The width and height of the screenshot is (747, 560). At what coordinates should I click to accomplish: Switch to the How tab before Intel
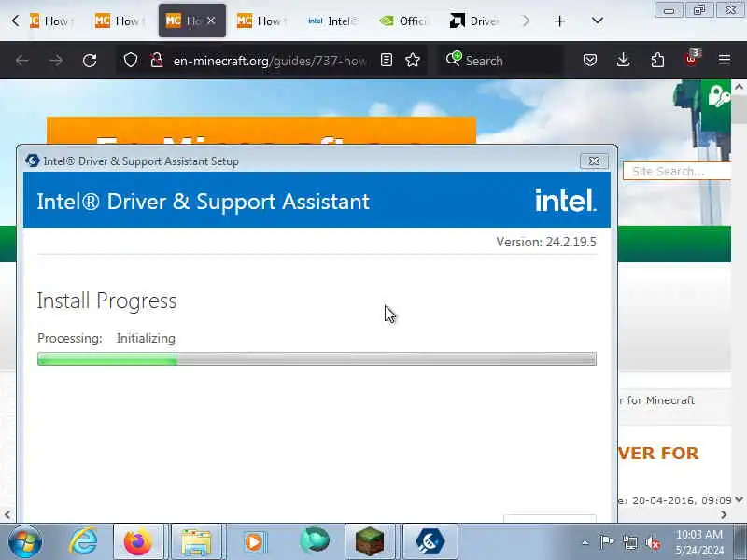point(261,21)
